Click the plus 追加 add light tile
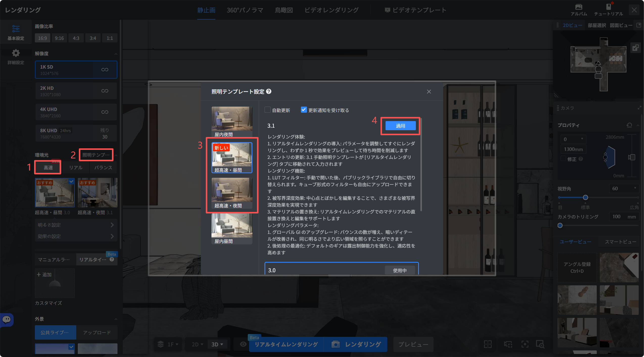 pos(55,283)
